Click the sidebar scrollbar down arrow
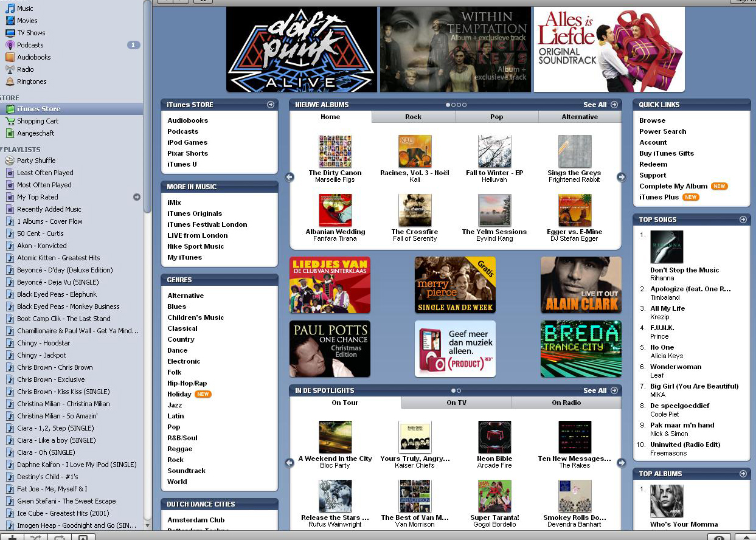This screenshot has width=756, height=540. (147, 525)
